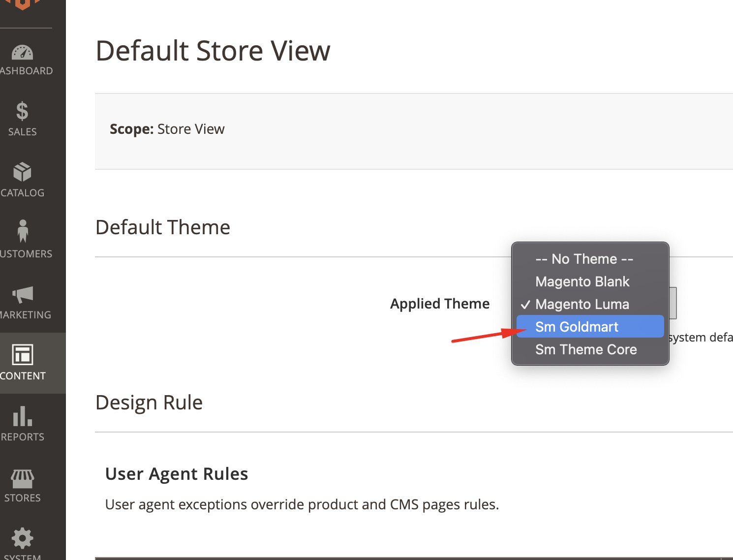Open the System gear icon

(22, 538)
